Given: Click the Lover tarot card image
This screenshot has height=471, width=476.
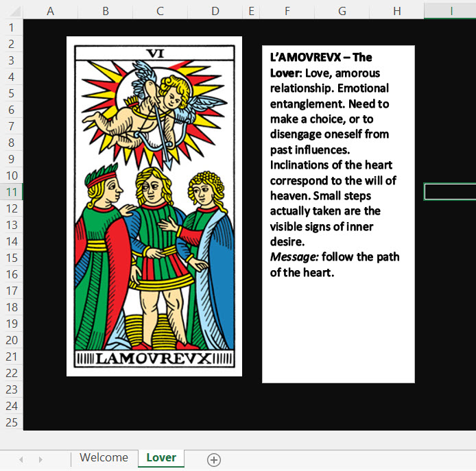Looking at the screenshot, I should tap(154, 206).
